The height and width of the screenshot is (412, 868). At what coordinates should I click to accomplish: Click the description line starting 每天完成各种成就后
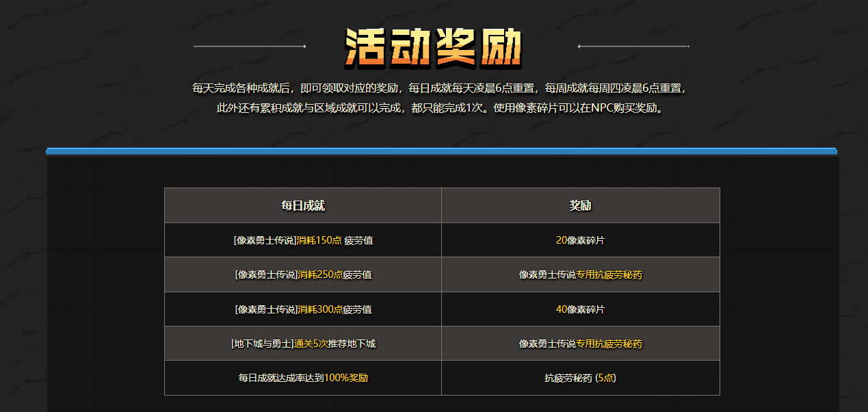pyautogui.click(x=438, y=88)
